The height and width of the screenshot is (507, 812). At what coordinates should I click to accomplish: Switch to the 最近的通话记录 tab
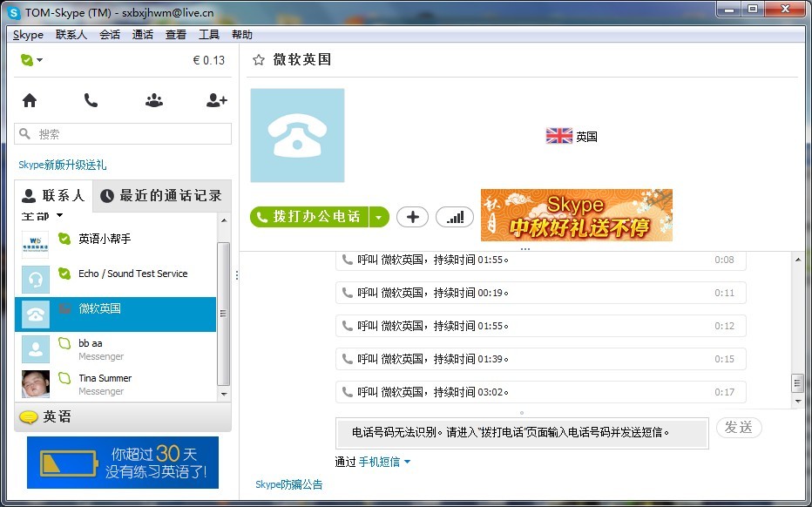(161, 196)
